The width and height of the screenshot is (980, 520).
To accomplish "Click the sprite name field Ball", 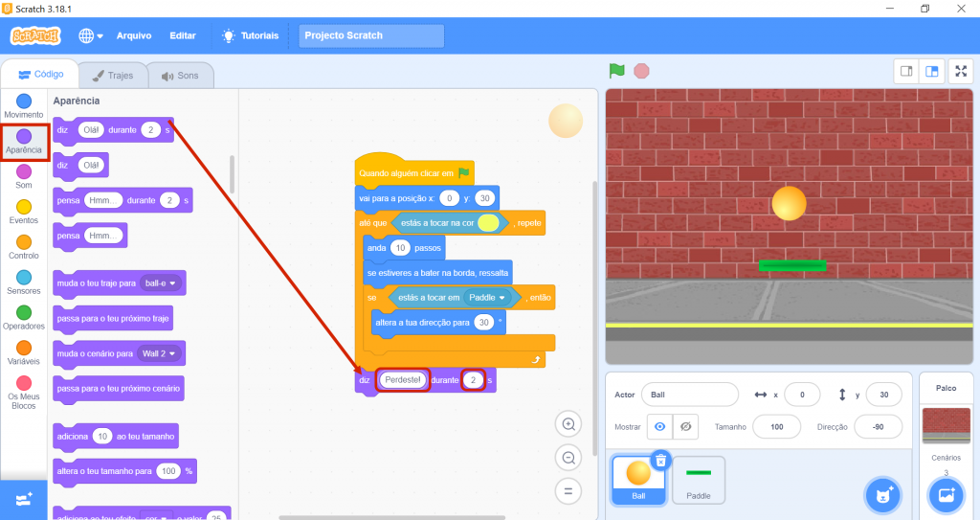I will [x=690, y=395].
